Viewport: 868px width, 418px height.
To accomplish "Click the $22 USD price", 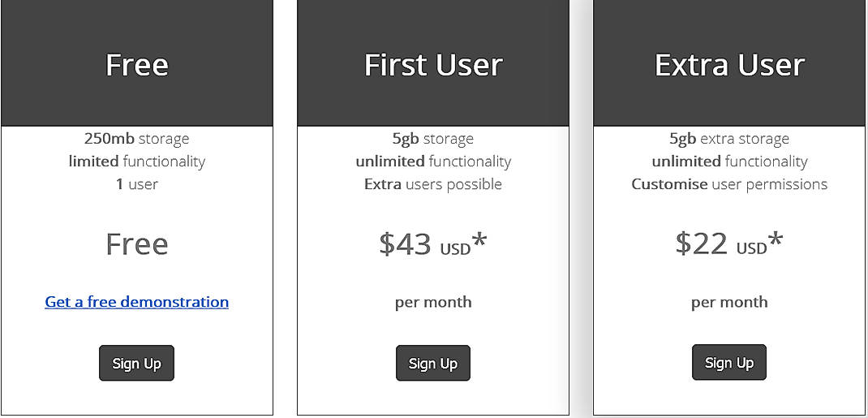I will pyautogui.click(x=728, y=243).
